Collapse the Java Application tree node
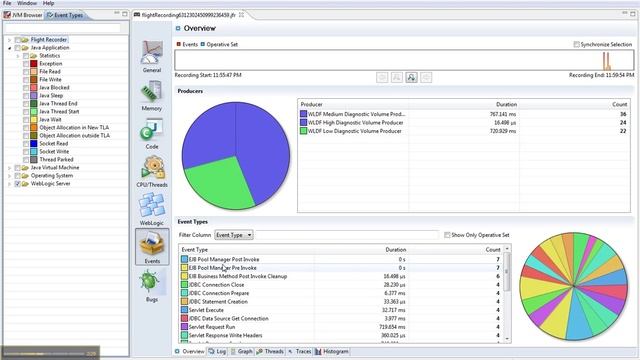The height and width of the screenshot is (360, 640). point(9,48)
